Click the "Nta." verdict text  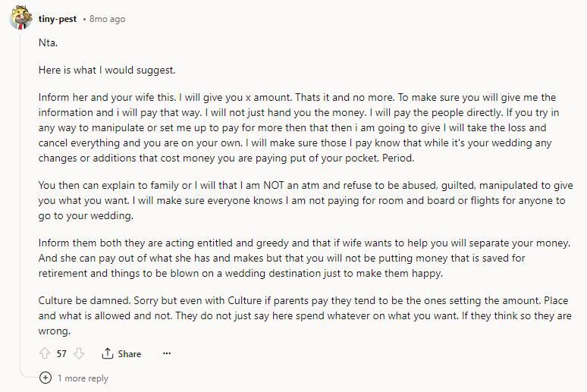click(48, 45)
